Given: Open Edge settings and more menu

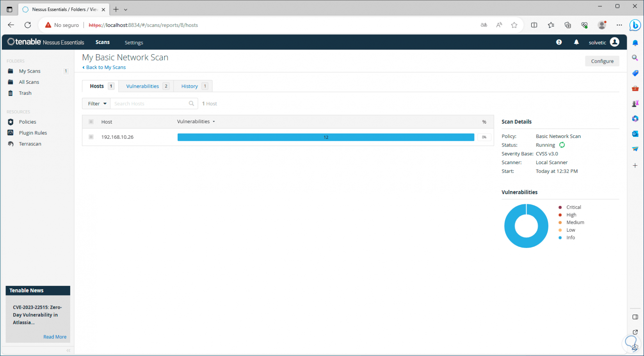Looking at the screenshot, I should (619, 25).
